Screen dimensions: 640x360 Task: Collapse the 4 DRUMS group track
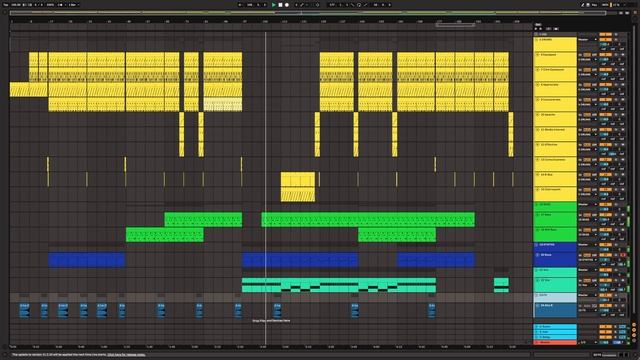pos(536,40)
